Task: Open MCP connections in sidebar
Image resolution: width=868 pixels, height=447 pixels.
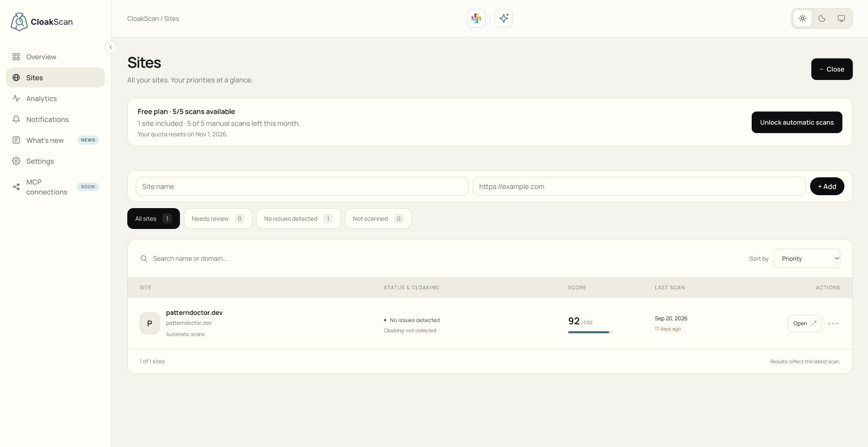Action: (55, 187)
